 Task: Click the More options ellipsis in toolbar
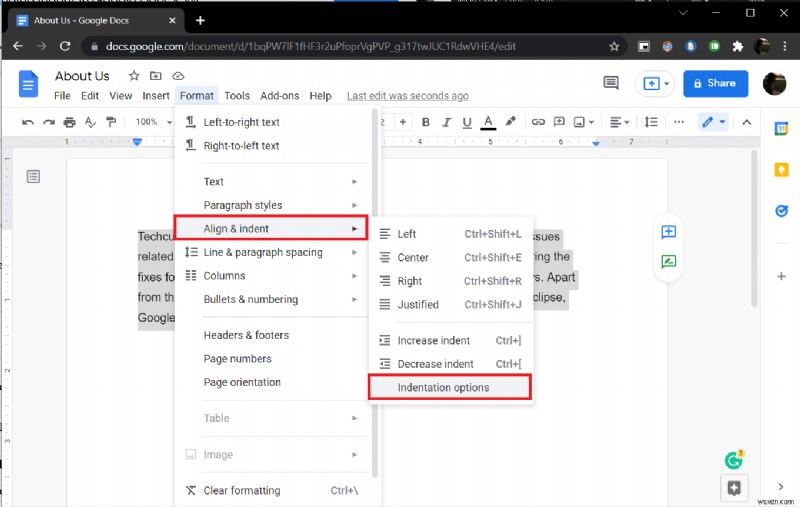point(679,122)
